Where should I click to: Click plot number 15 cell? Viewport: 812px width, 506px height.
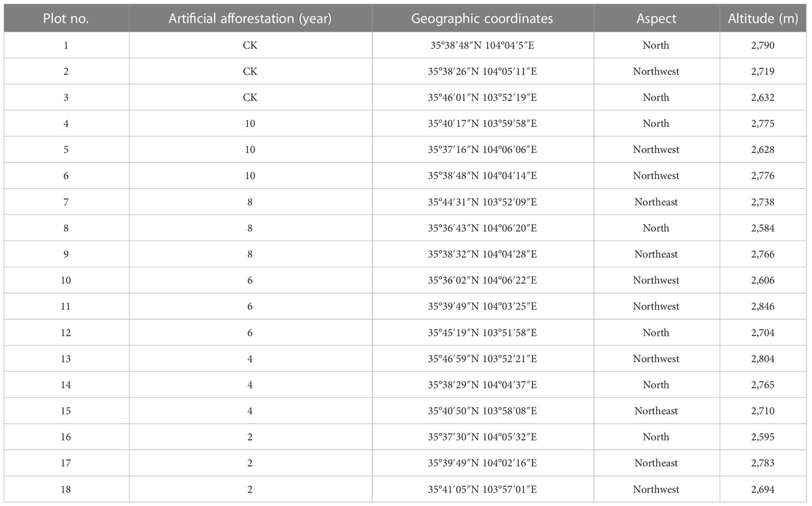point(66,411)
